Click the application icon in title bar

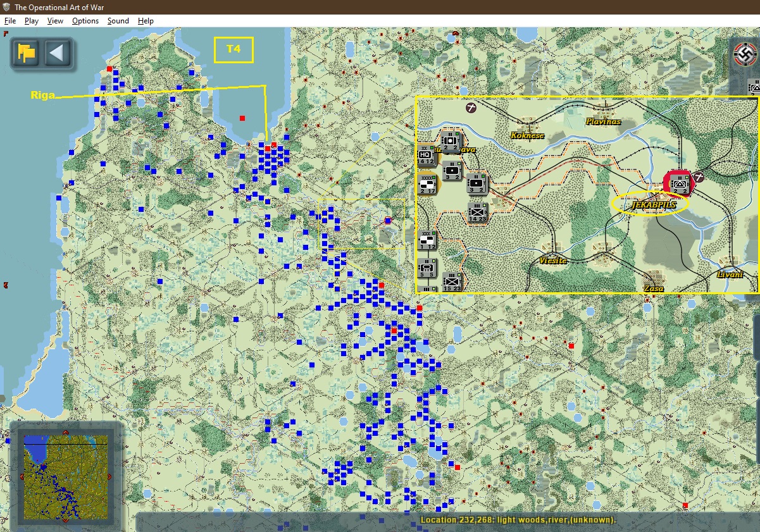click(6, 7)
